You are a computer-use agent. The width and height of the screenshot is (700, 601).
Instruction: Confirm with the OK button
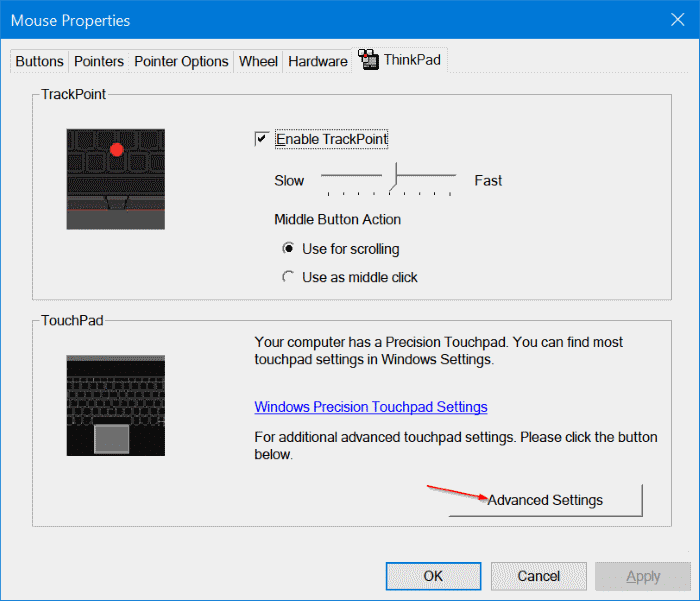433,576
